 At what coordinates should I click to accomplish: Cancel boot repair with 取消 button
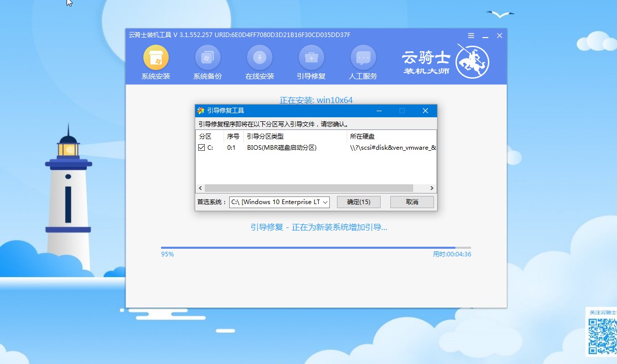click(x=412, y=202)
